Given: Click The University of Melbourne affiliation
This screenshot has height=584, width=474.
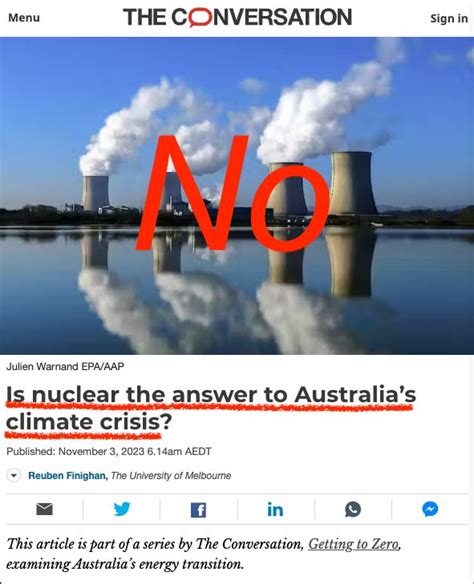Looking at the screenshot, I should 171,476.
